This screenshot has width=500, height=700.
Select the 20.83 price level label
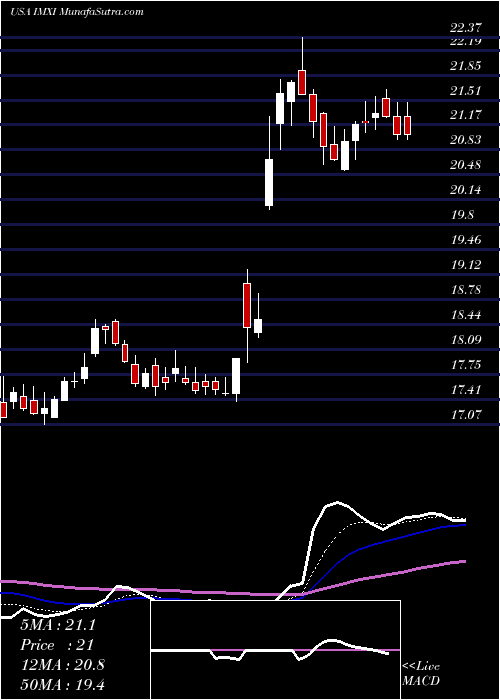tap(466, 140)
